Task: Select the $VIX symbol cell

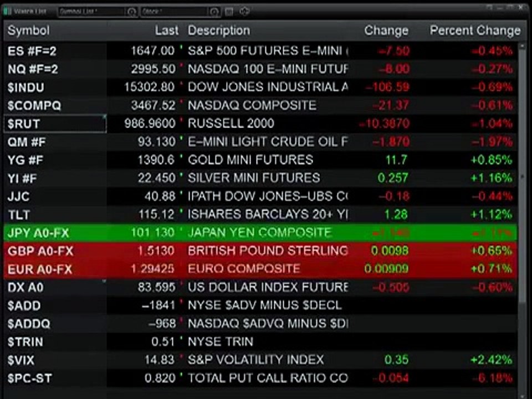Action: click(x=55, y=360)
